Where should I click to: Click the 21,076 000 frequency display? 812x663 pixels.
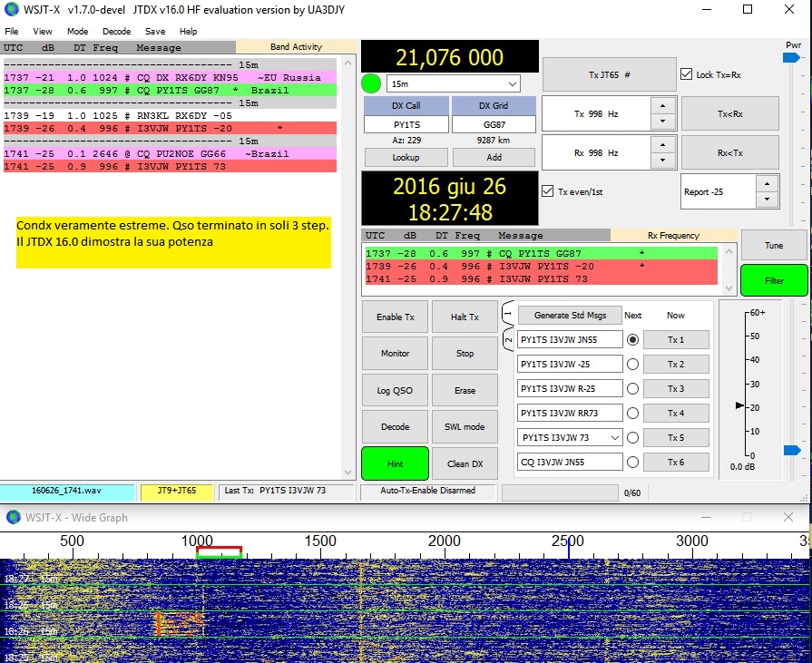449,56
